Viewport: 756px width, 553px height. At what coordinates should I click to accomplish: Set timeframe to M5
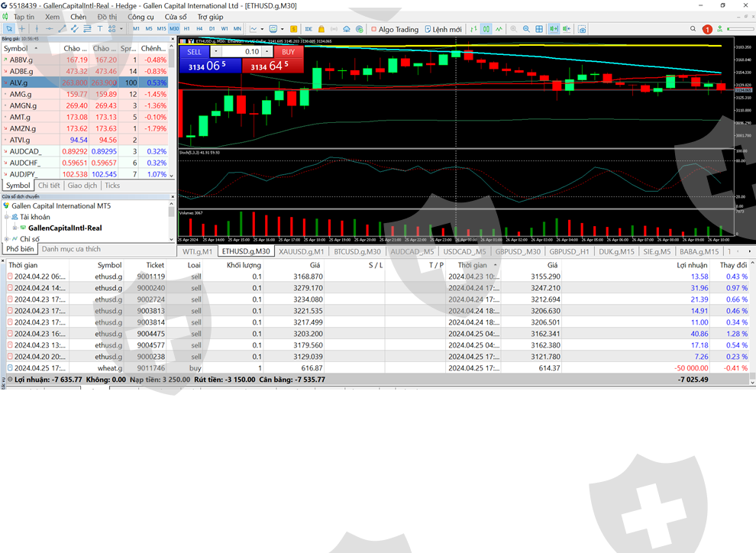149,29
